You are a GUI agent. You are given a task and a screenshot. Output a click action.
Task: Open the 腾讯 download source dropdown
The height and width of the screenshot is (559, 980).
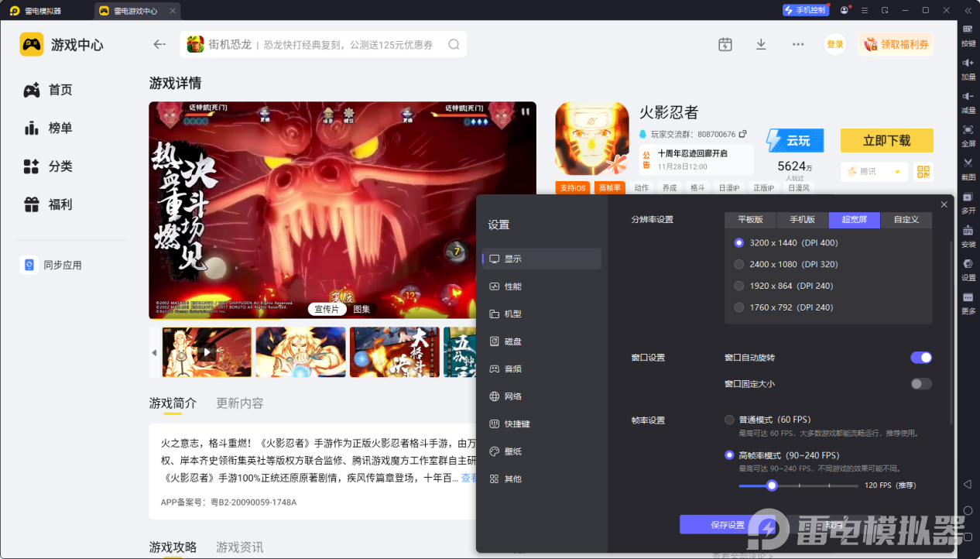tap(874, 171)
